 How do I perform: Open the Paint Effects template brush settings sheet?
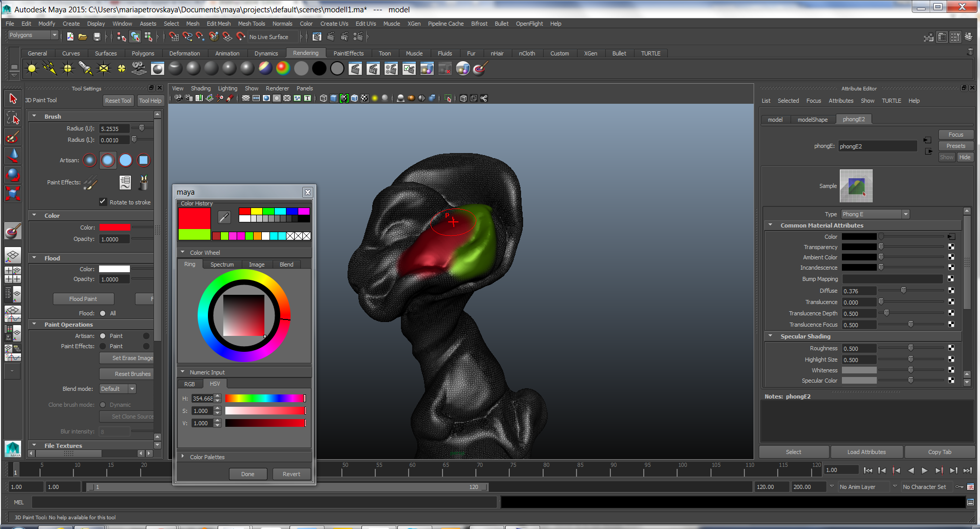(x=125, y=182)
